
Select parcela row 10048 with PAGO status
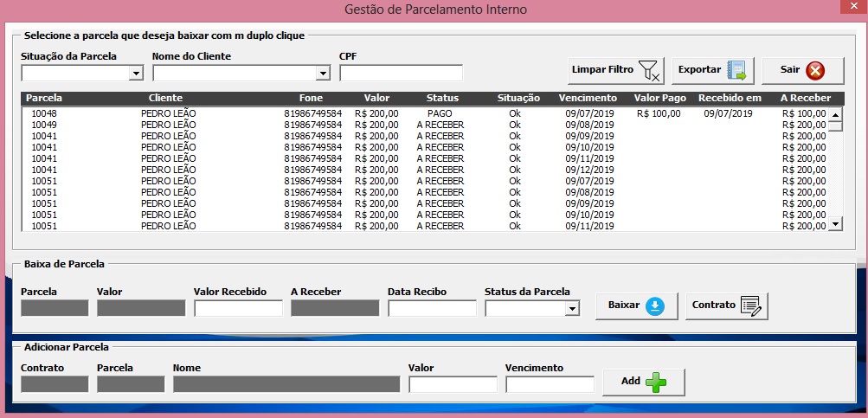pos(425,113)
